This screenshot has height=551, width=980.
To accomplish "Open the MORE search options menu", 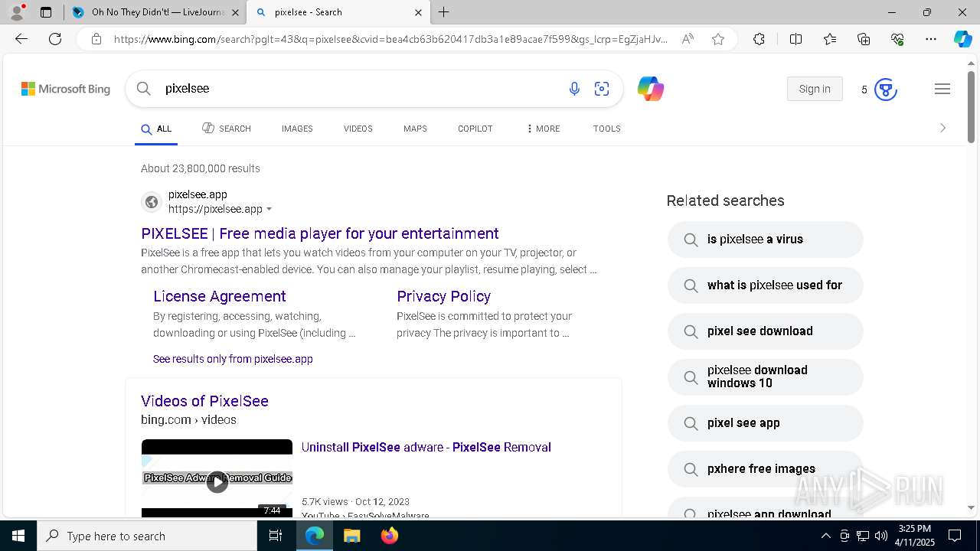I will (x=543, y=129).
